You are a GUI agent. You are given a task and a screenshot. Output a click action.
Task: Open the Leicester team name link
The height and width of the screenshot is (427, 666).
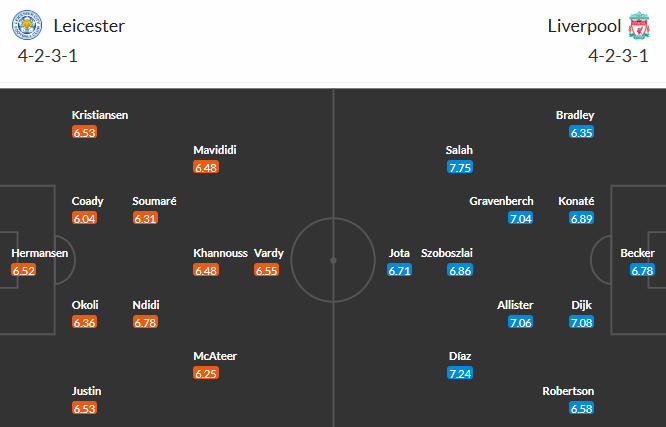pyautogui.click(x=89, y=26)
